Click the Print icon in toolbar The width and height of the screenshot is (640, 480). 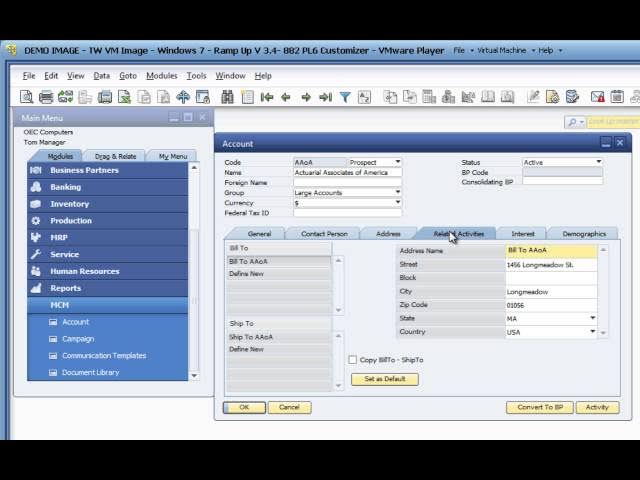point(45,97)
